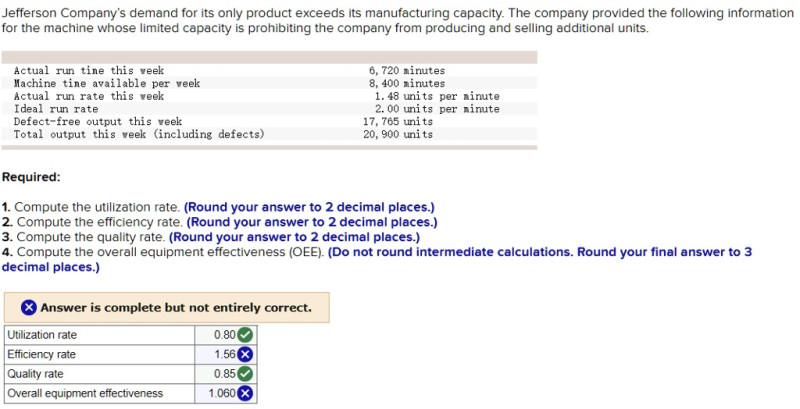The image size is (800, 409).
Task: Click the 'Required:' heading
Action: (x=31, y=177)
